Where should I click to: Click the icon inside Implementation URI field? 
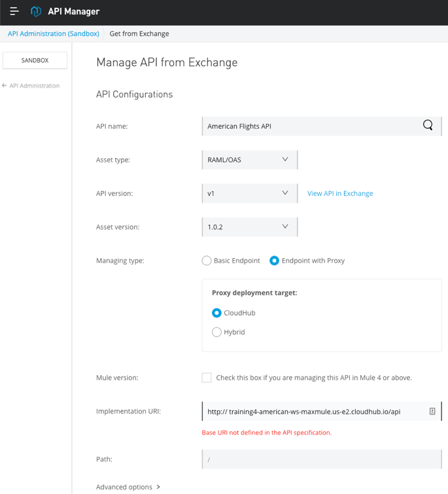[x=432, y=411]
